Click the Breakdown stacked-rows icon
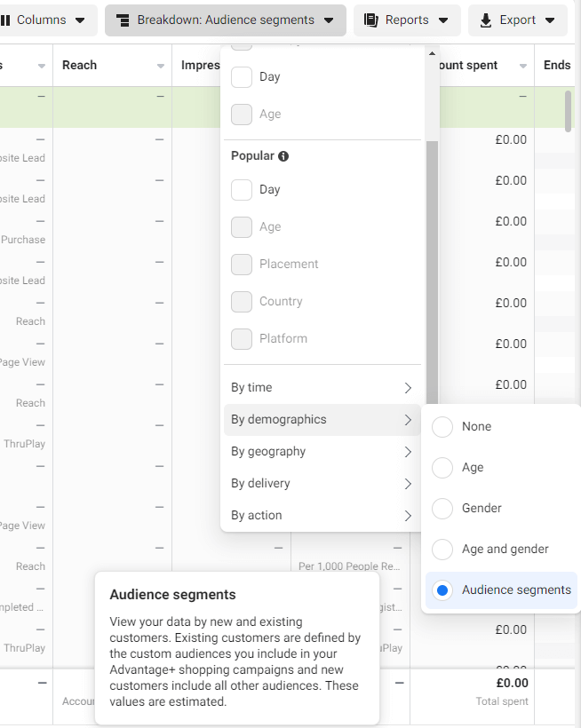This screenshot has width=581, height=728. (123, 20)
